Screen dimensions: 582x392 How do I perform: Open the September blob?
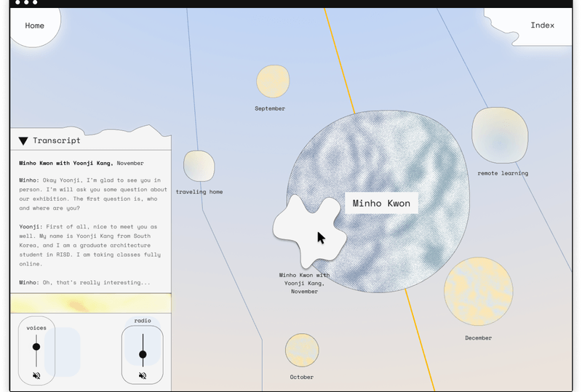[x=273, y=81]
